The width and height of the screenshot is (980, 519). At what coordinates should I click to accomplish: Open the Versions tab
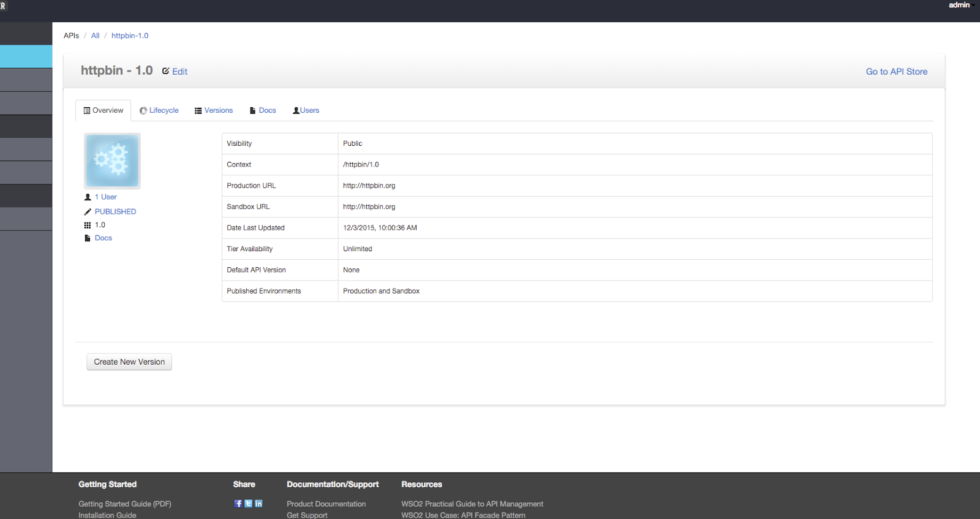214,110
